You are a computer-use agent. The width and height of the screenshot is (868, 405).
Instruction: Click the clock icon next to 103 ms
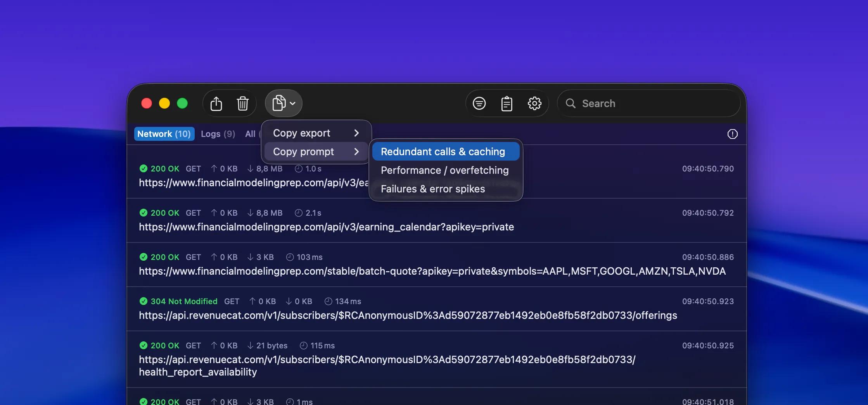[x=290, y=257]
